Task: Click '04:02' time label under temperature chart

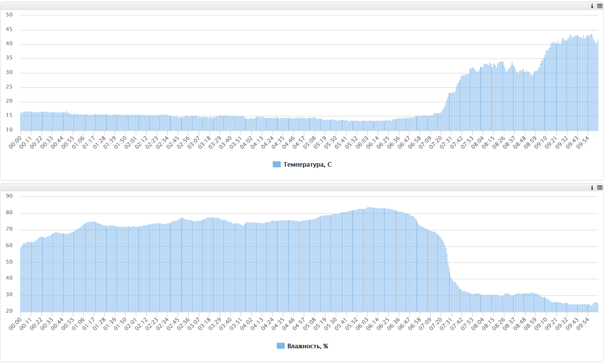Action: [247, 142]
